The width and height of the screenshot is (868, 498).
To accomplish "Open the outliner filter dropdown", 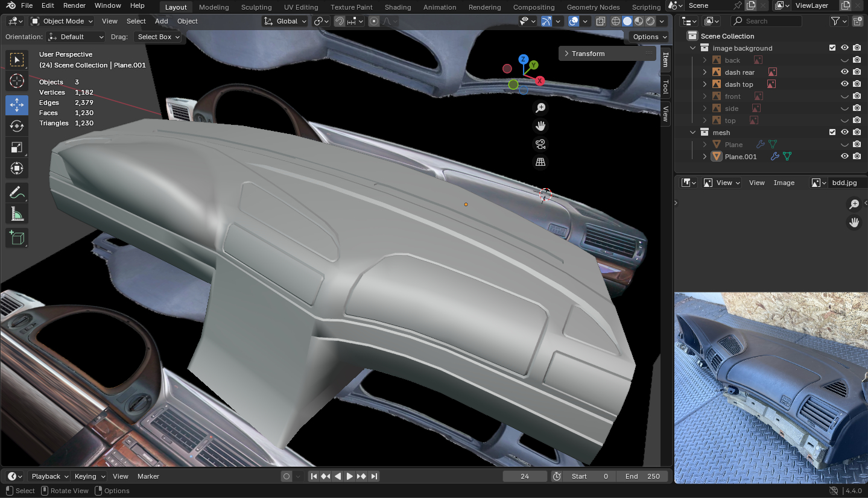I will pyautogui.click(x=838, y=21).
